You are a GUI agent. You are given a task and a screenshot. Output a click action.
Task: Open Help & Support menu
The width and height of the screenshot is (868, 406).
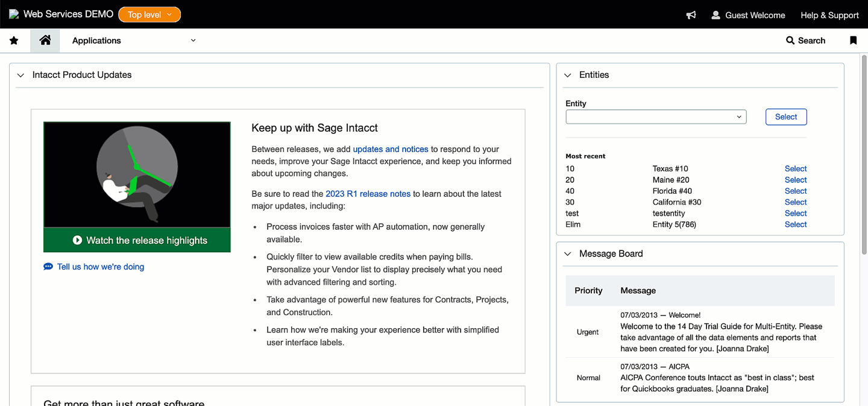pos(829,15)
